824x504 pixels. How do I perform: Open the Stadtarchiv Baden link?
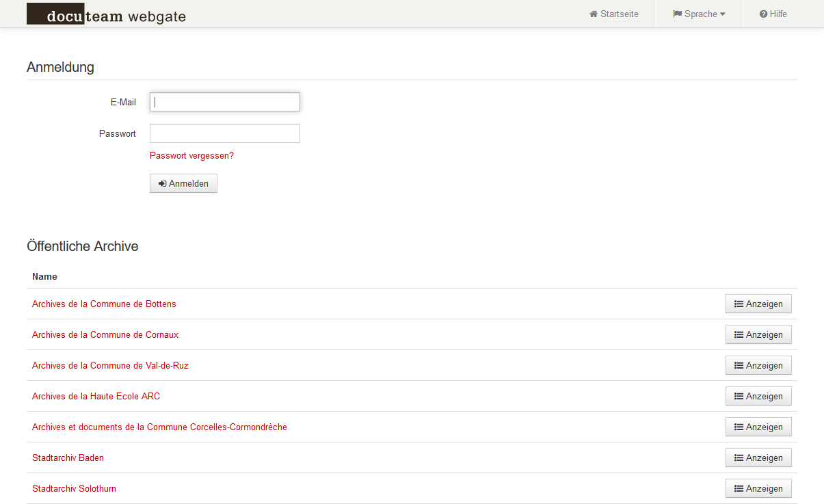(68, 457)
